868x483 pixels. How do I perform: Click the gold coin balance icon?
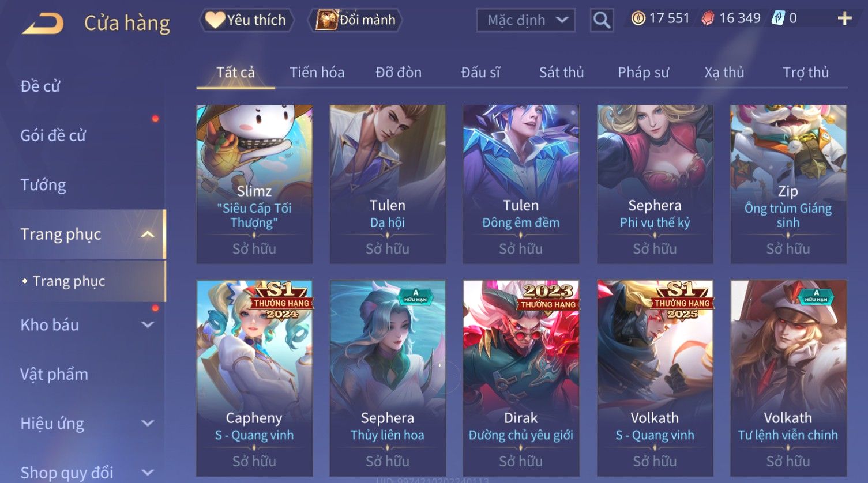(x=638, y=18)
